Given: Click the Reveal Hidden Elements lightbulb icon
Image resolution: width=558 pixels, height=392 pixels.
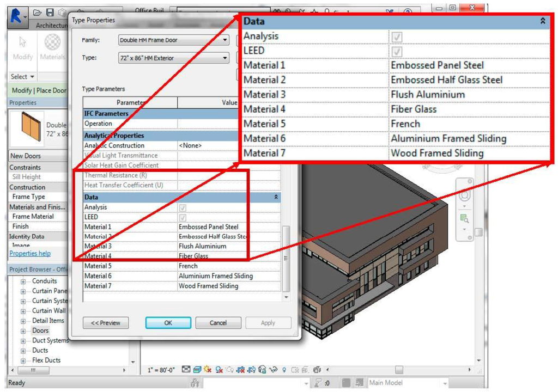Looking at the screenshot, I should click(x=284, y=370).
